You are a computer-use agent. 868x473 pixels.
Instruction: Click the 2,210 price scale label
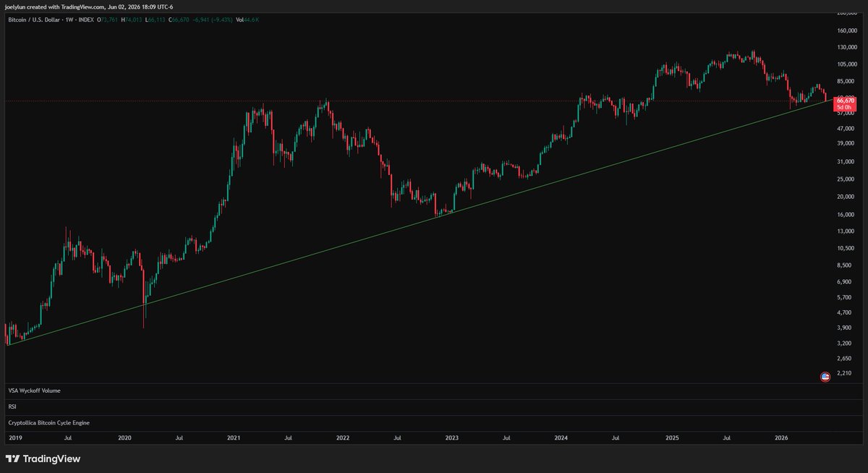tap(843, 373)
